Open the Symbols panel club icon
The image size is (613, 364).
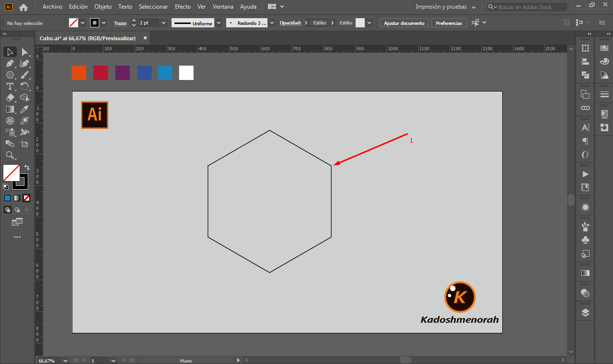(x=585, y=240)
